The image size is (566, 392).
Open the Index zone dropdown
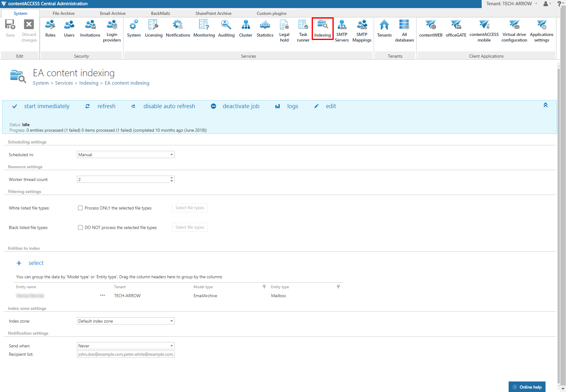(x=126, y=321)
